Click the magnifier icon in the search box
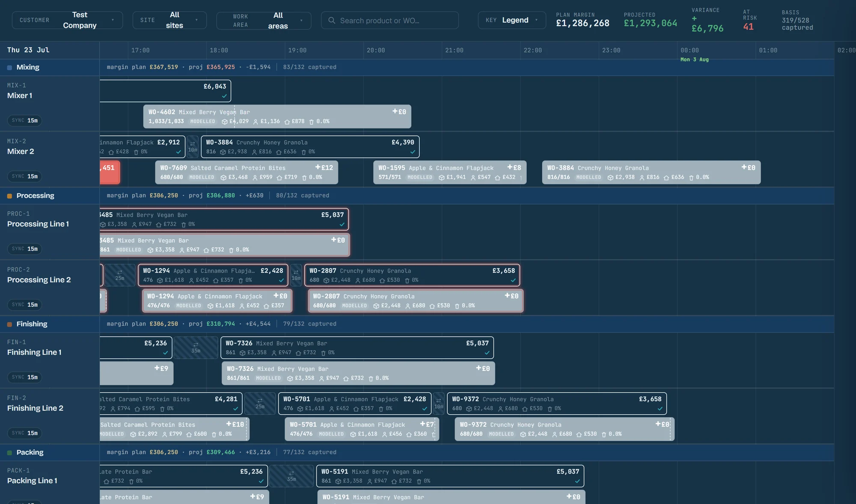The image size is (856, 504). pyautogui.click(x=332, y=20)
